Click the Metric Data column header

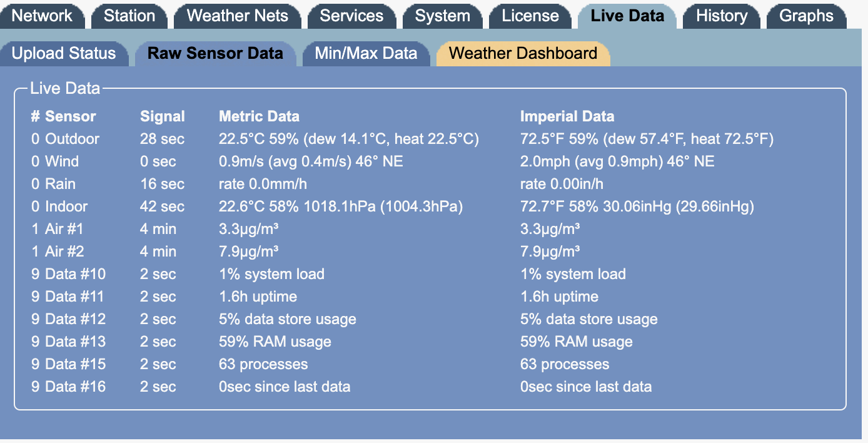[x=259, y=116]
